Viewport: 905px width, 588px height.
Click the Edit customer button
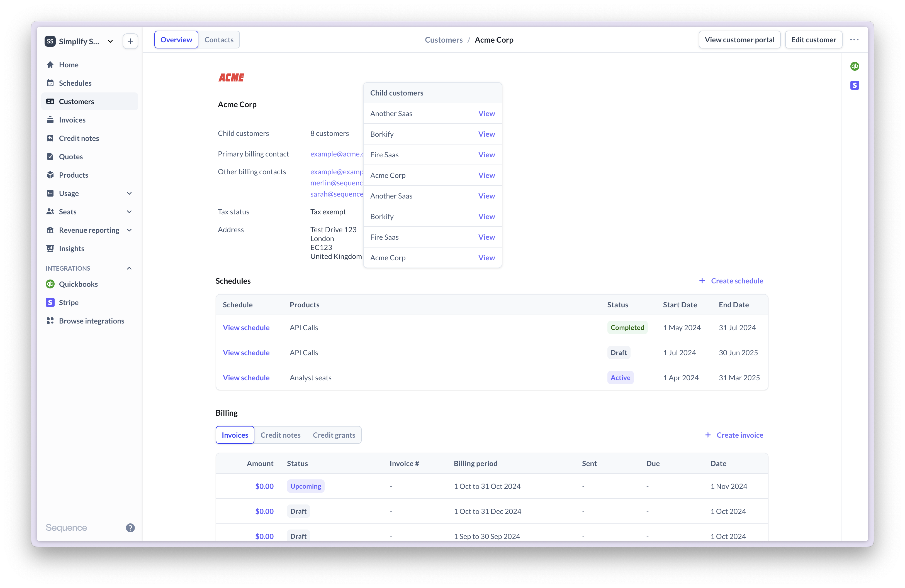pos(814,40)
